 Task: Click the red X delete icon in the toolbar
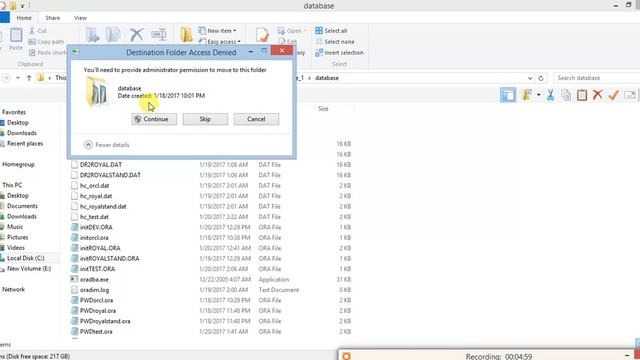598,95
